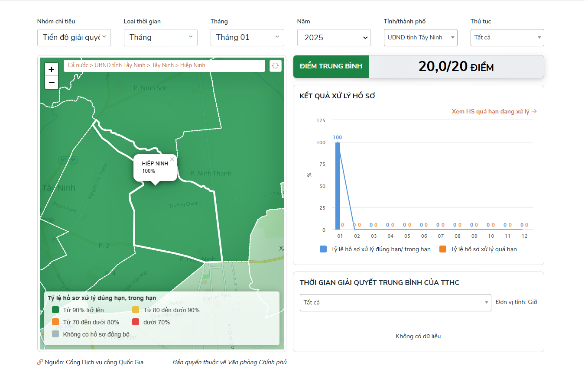Open the Nhóm chỉ tiêu dropdown
588x372 pixels.
[x=74, y=38]
